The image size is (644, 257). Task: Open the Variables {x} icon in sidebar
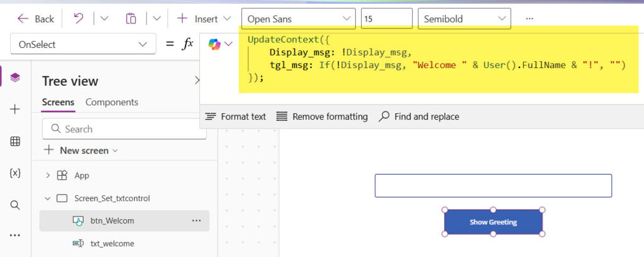pos(15,173)
